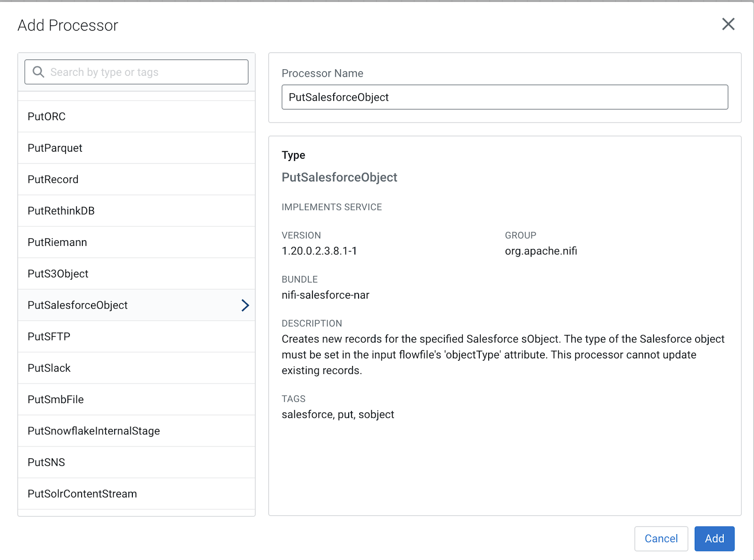The width and height of the screenshot is (754, 560).
Task: Click the Add button
Action: click(x=714, y=538)
